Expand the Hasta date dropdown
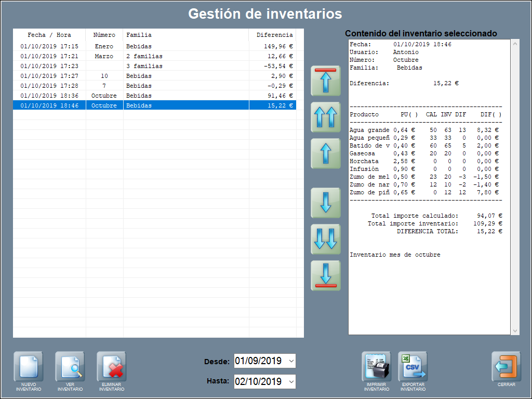This screenshot has height=399, width=532. pos(290,381)
